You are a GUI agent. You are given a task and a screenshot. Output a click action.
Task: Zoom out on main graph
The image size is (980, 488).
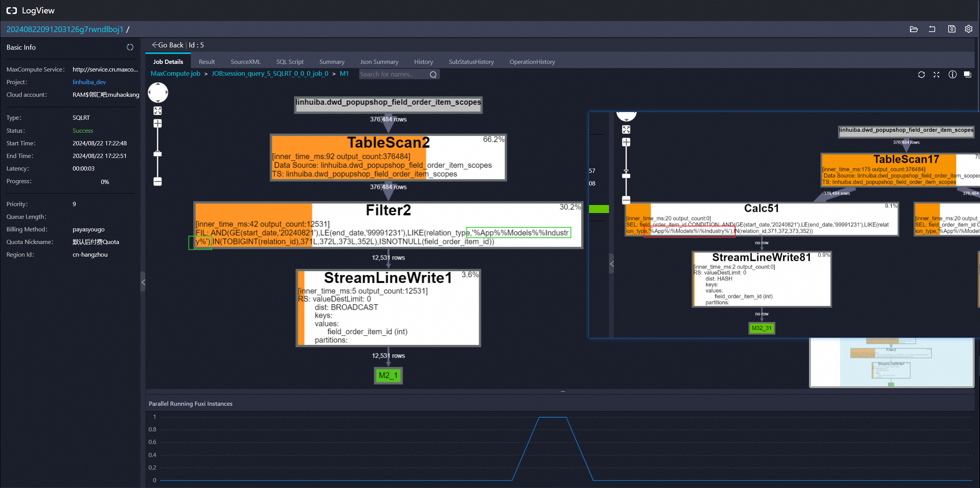point(158,181)
